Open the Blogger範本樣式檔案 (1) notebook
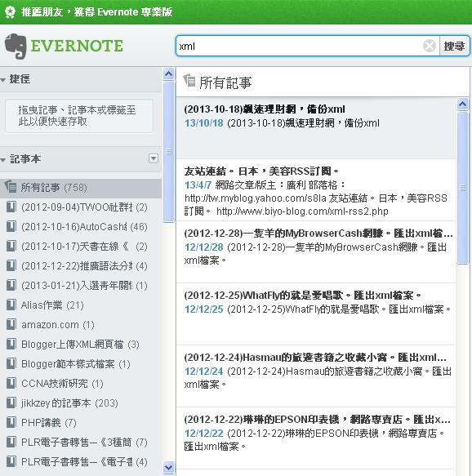472x476 pixels. coord(81,364)
